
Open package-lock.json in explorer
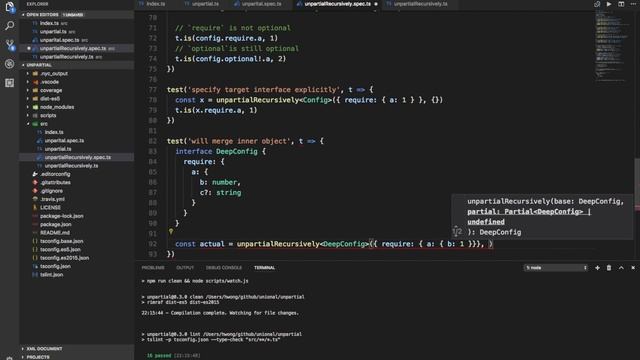click(x=77, y=216)
